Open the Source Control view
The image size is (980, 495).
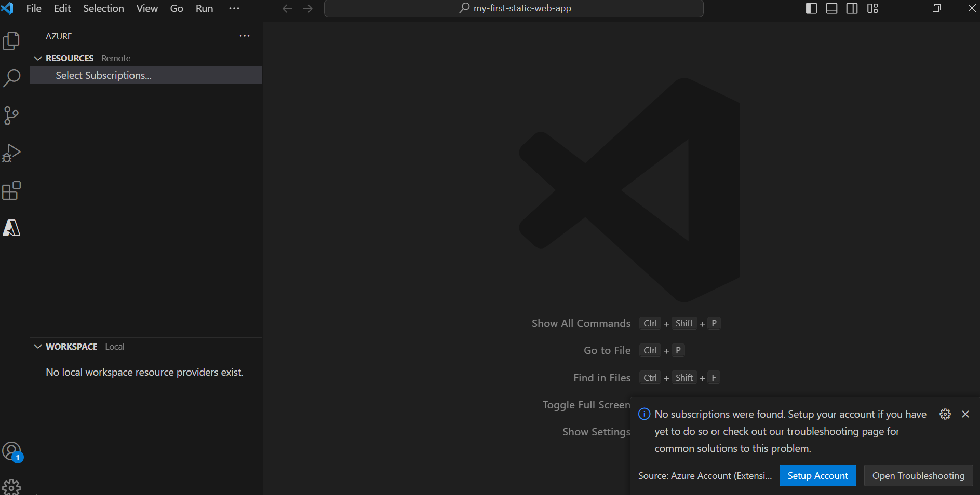tap(11, 116)
